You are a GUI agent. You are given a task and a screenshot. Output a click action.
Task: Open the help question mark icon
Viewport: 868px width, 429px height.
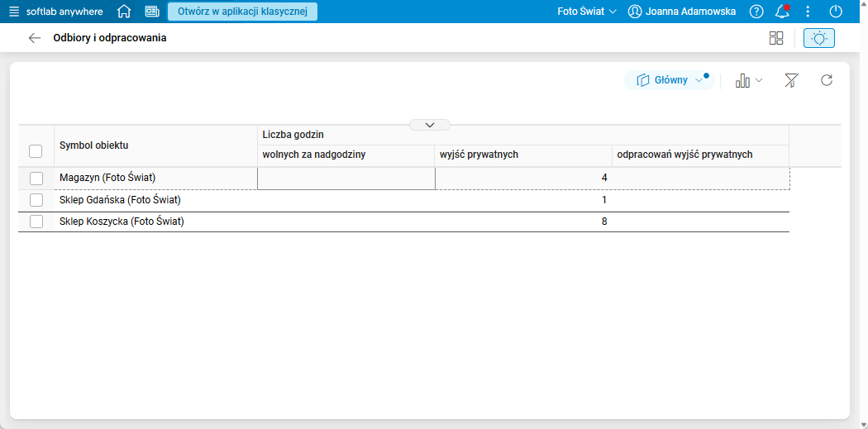(756, 12)
